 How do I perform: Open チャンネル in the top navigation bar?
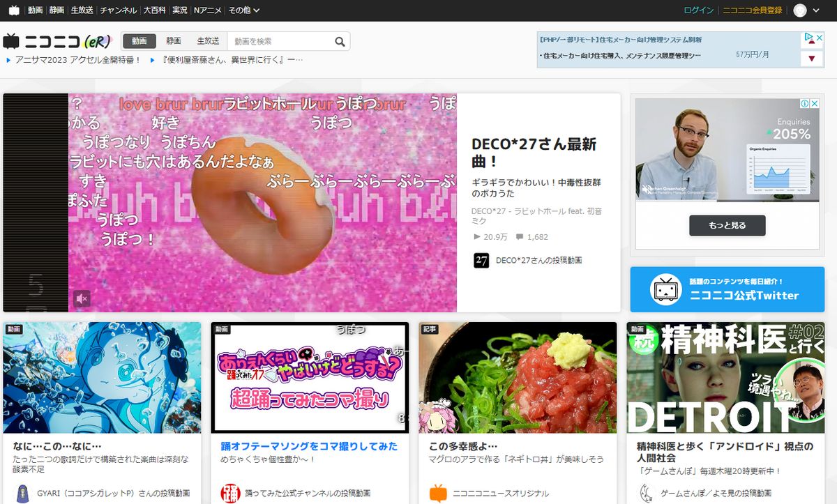[119, 10]
